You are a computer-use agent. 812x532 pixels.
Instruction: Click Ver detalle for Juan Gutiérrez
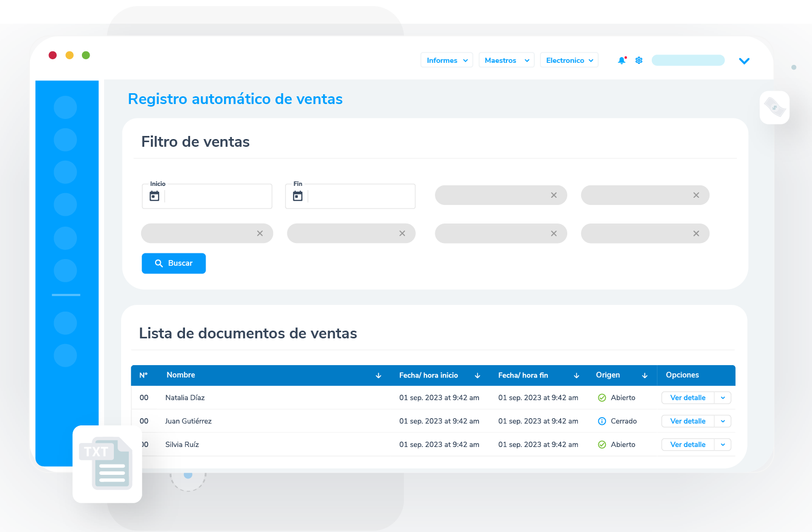(688, 421)
